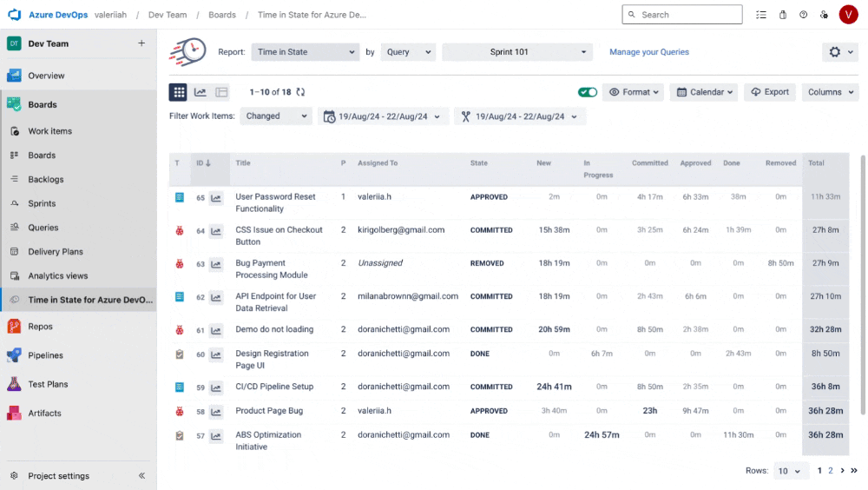Click the refresh icon next to item count
868x490 pixels.
(300, 92)
